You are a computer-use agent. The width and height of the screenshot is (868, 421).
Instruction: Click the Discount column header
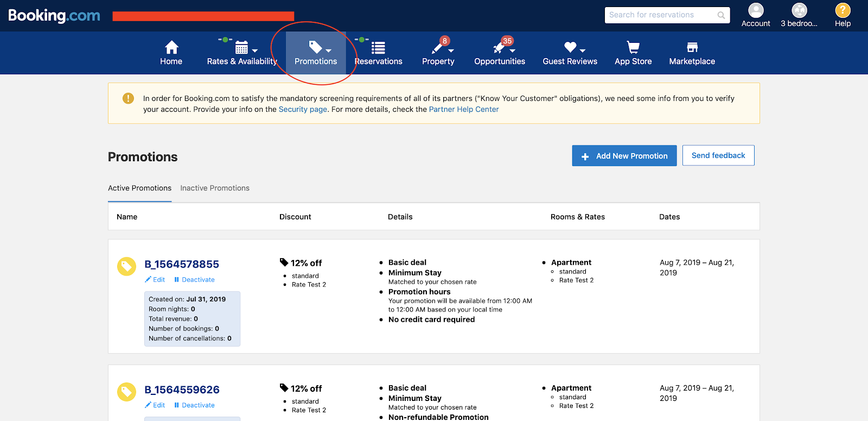click(295, 216)
